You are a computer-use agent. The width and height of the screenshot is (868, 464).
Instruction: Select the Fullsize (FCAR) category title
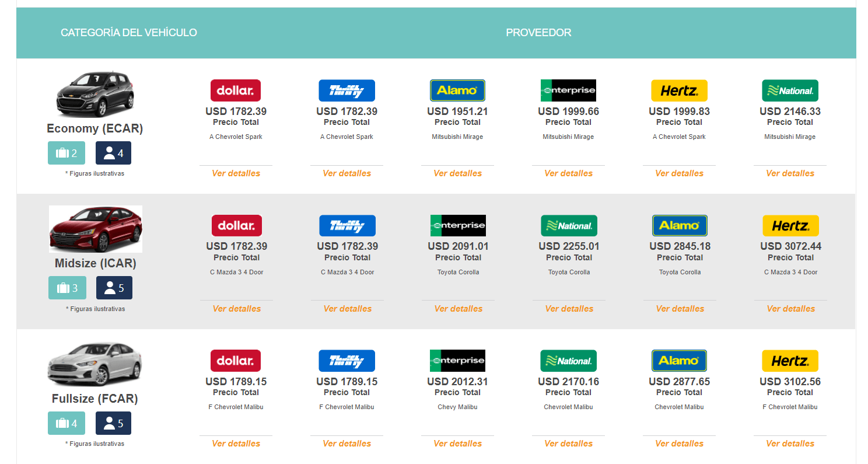point(95,399)
